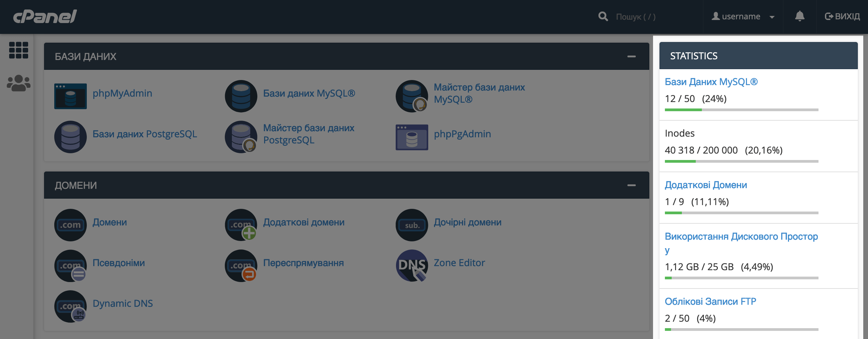Open the Переспрямування redirects icon

click(241, 265)
